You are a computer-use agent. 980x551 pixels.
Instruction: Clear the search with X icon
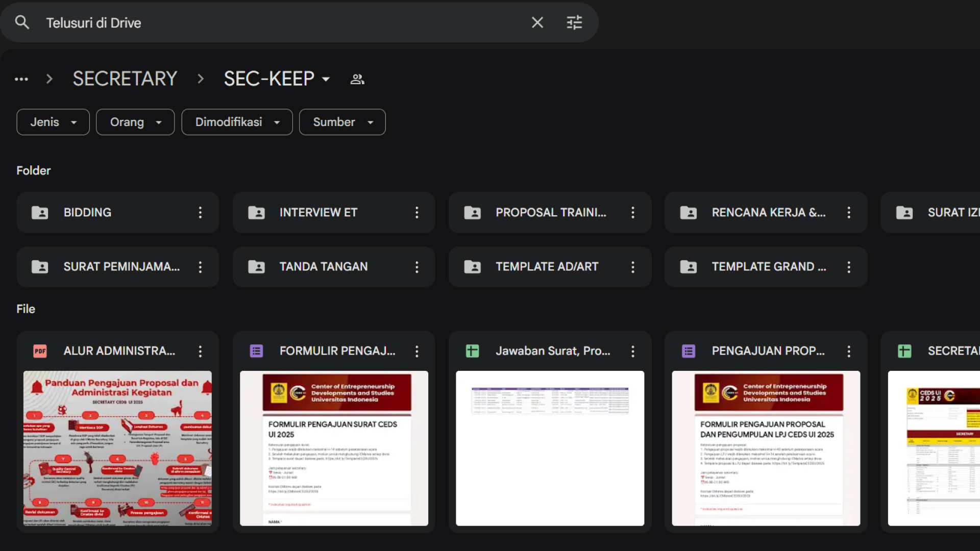pyautogui.click(x=537, y=22)
